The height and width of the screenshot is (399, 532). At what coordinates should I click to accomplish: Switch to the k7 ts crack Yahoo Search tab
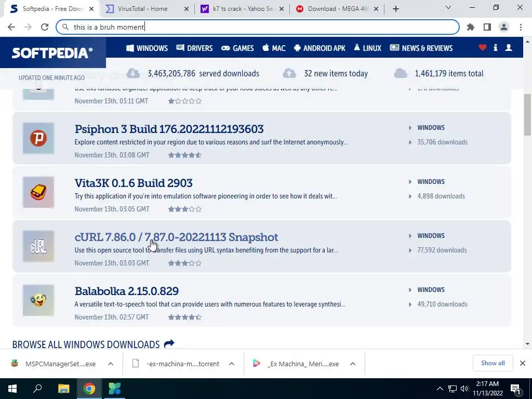[x=243, y=9]
